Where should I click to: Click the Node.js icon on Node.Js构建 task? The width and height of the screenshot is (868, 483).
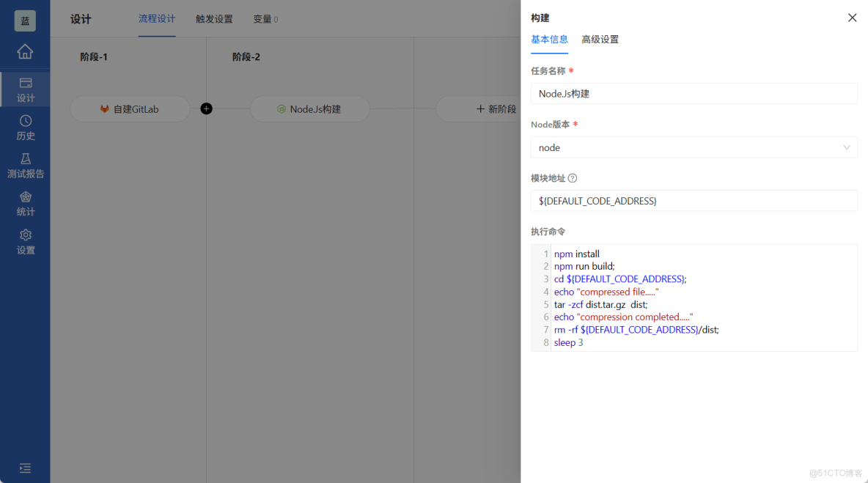tap(282, 108)
